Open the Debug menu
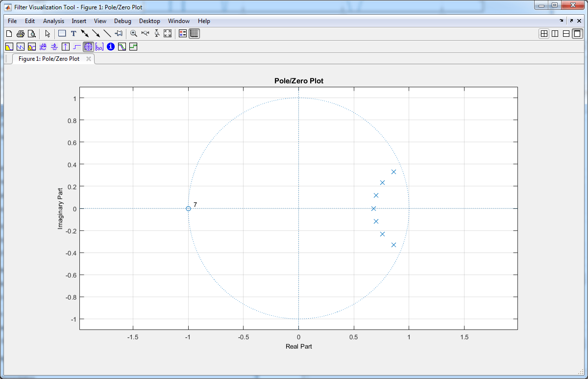588x379 pixels. click(122, 21)
